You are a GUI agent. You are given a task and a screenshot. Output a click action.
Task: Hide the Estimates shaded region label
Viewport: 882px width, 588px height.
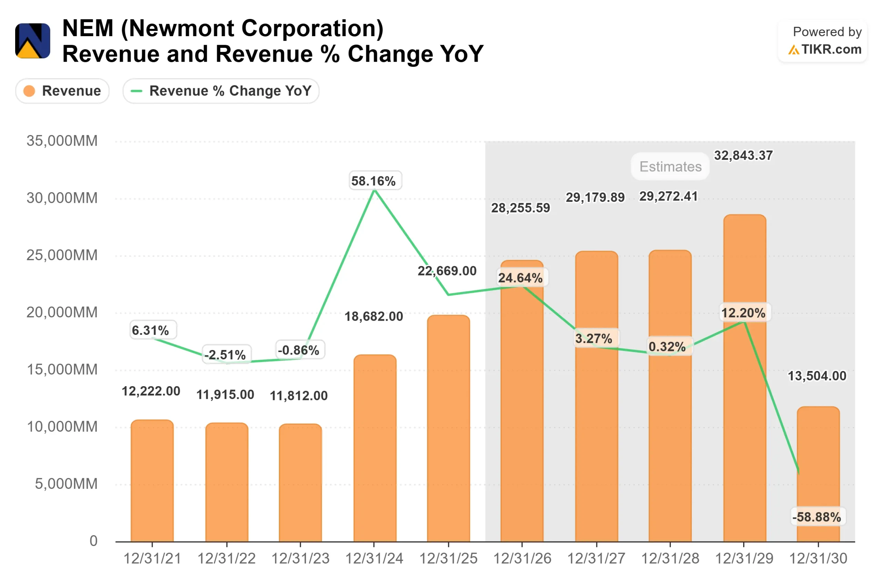pyautogui.click(x=669, y=166)
